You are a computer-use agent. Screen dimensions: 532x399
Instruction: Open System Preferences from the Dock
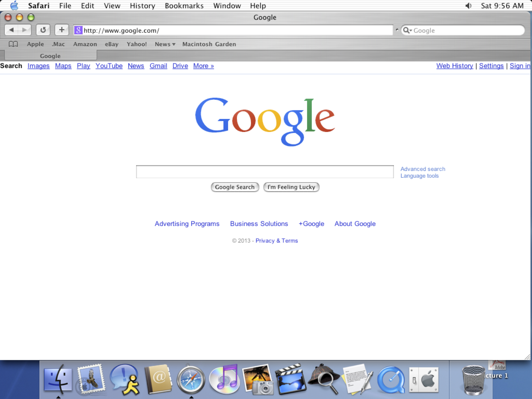point(424,380)
